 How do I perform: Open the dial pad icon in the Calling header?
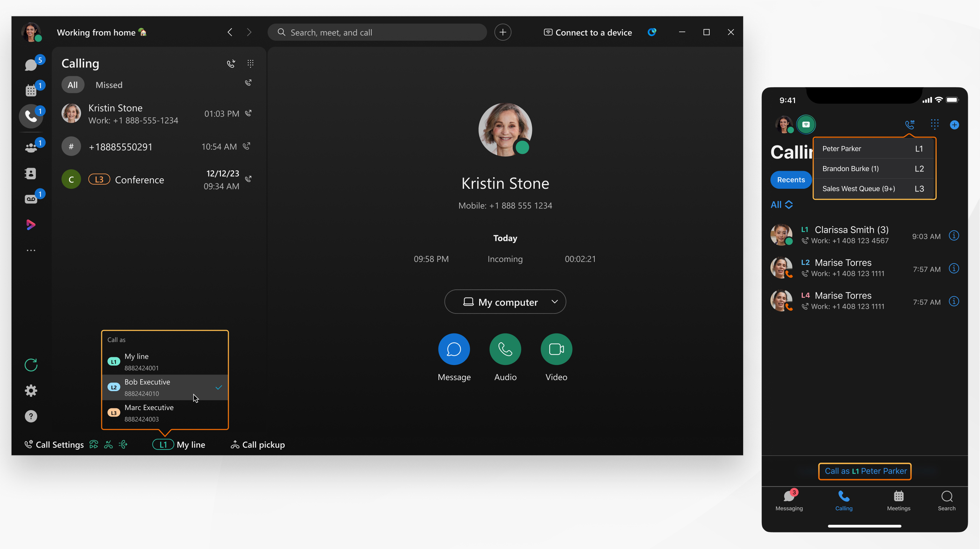(x=250, y=63)
